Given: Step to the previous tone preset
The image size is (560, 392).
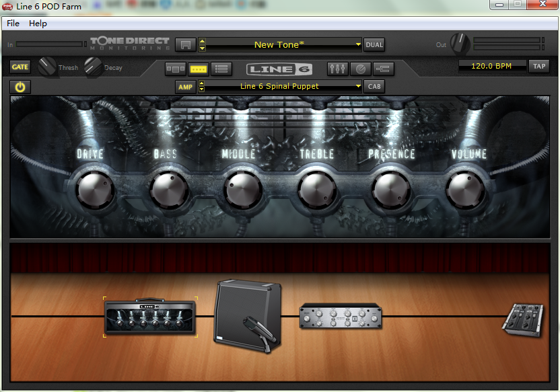Looking at the screenshot, I should coord(202,42).
